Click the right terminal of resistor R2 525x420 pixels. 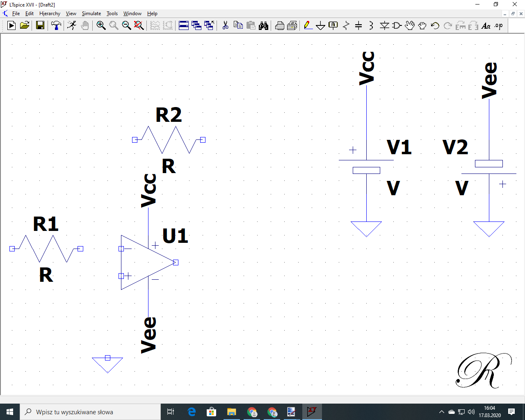tap(203, 140)
